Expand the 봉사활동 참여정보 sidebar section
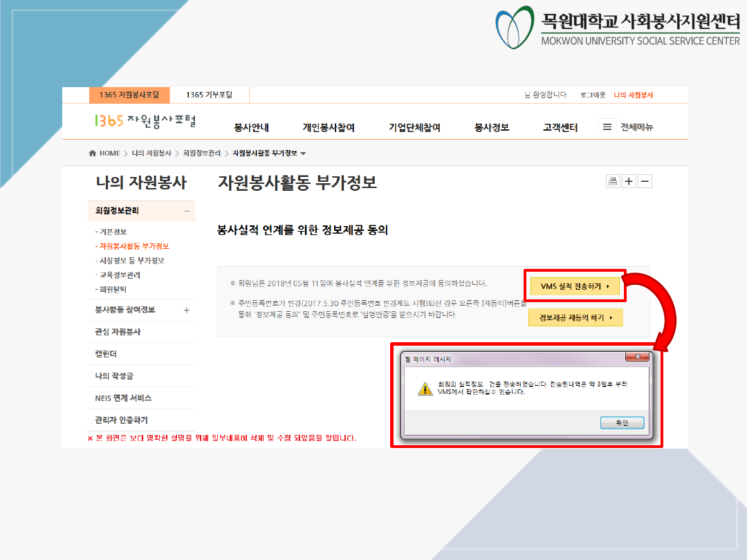747x560 pixels. [x=186, y=310]
